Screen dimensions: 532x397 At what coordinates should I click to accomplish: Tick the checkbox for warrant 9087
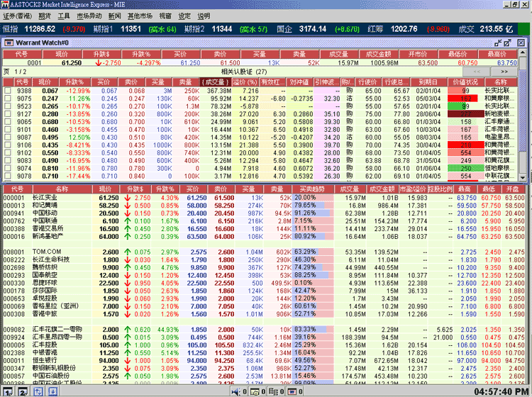click(8, 138)
